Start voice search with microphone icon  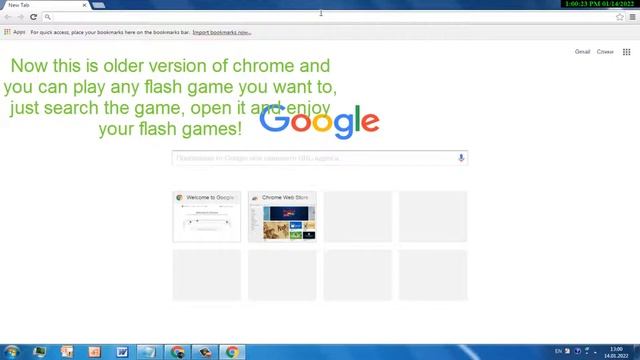(461, 158)
